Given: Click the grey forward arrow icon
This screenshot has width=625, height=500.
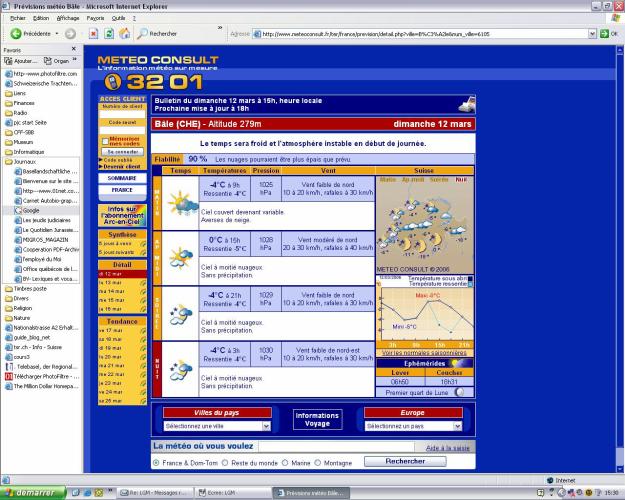Looking at the screenshot, I should 70,34.
